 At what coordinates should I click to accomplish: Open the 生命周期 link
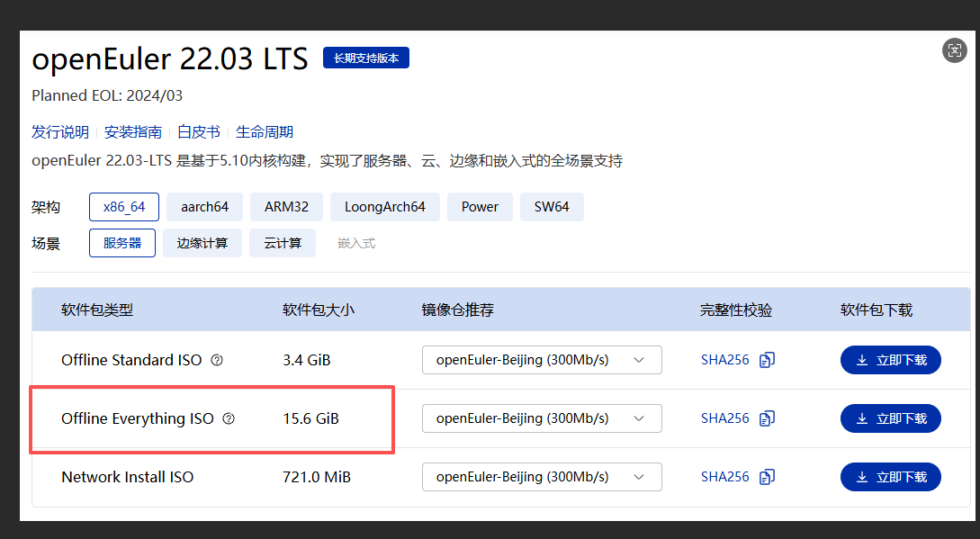[265, 132]
